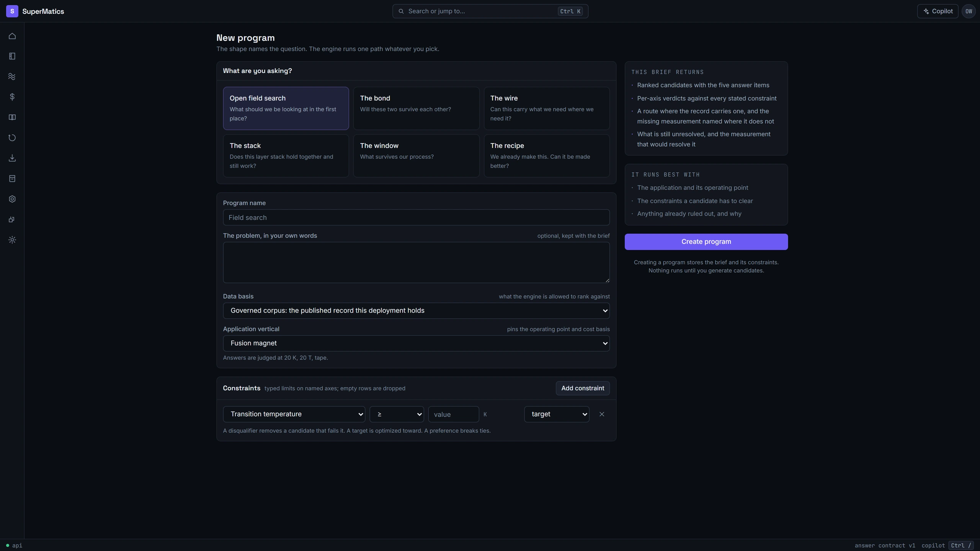Open the Copilot button
Viewport: 980px width, 551px height.
click(x=938, y=11)
